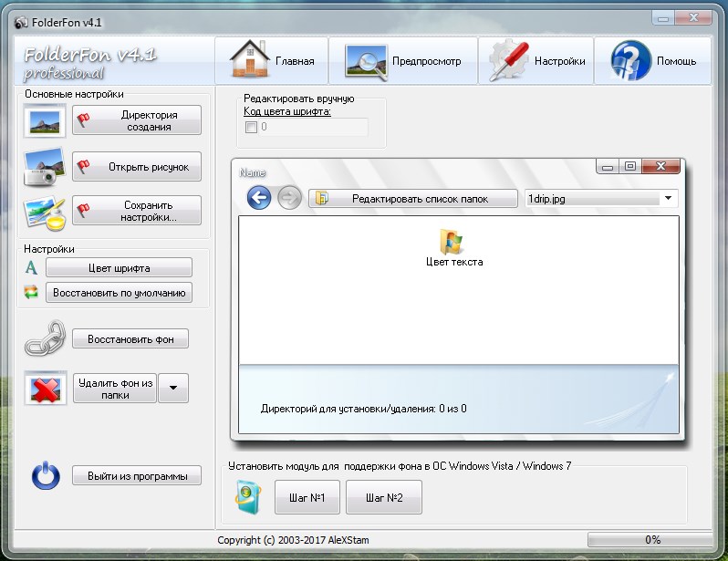
Task: Open the Помощь help tab
Action: point(653,60)
